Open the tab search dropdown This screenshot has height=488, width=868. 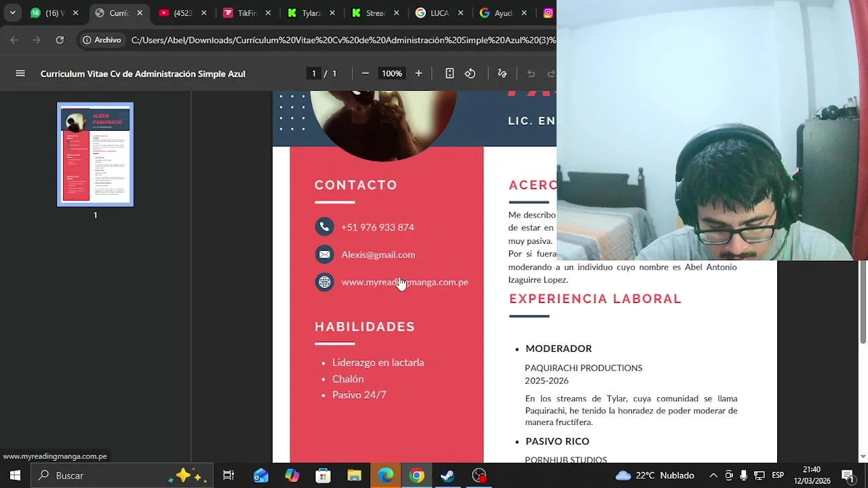[12, 13]
